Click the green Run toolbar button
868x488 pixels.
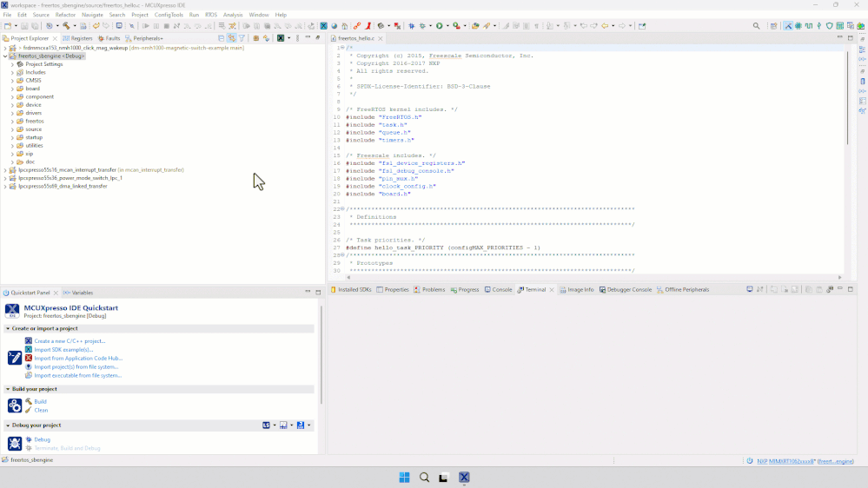[x=440, y=25]
